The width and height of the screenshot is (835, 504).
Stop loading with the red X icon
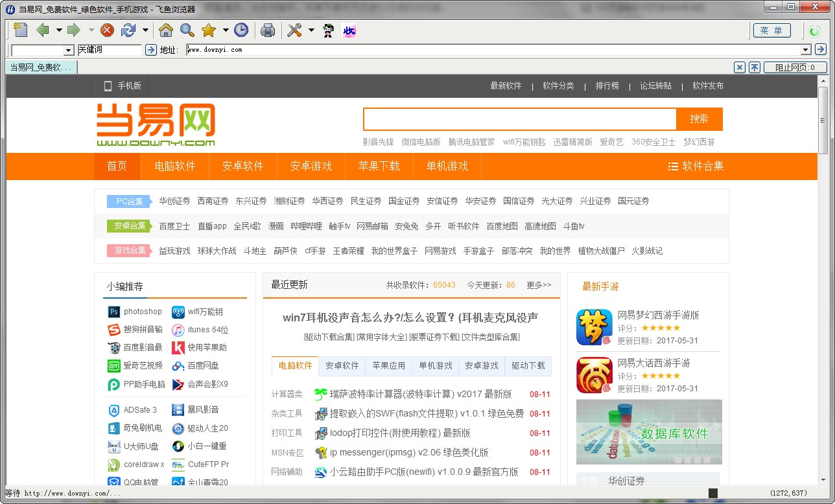(108, 30)
